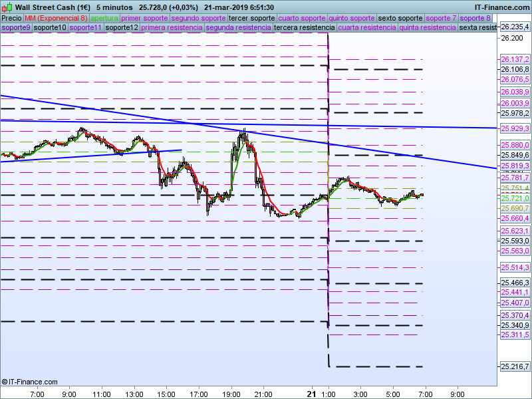Click the 25.311,5 price axis label
Image resolution: width=532 pixels, height=399 pixels.
point(515,335)
